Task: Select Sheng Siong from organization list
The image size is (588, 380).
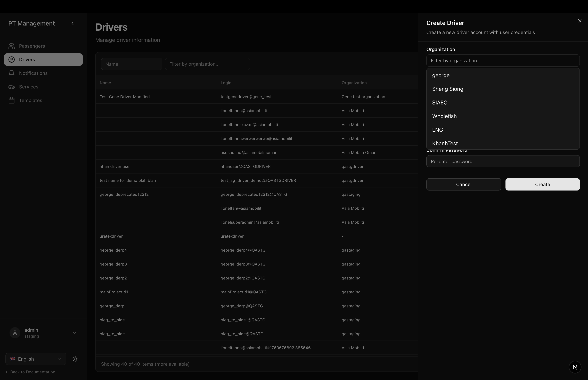Action: [x=448, y=89]
